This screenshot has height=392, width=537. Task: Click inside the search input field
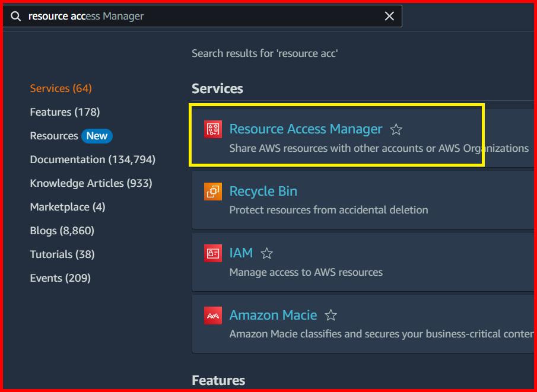click(x=208, y=16)
